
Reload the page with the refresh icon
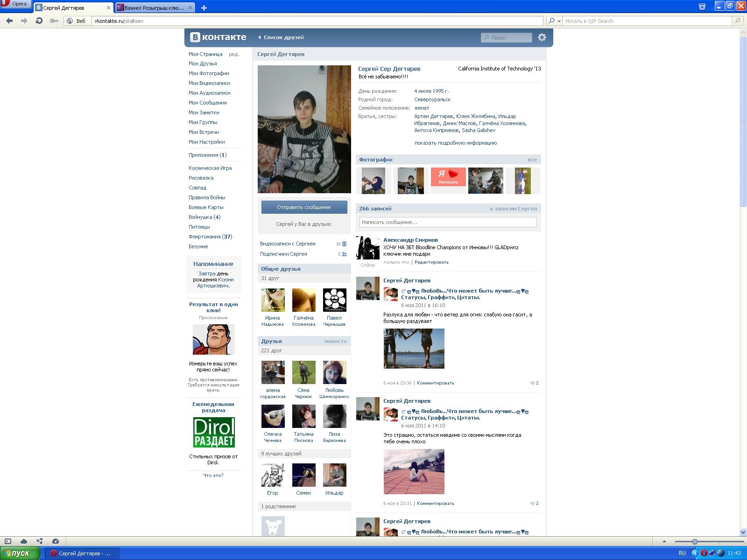click(x=39, y=21)
